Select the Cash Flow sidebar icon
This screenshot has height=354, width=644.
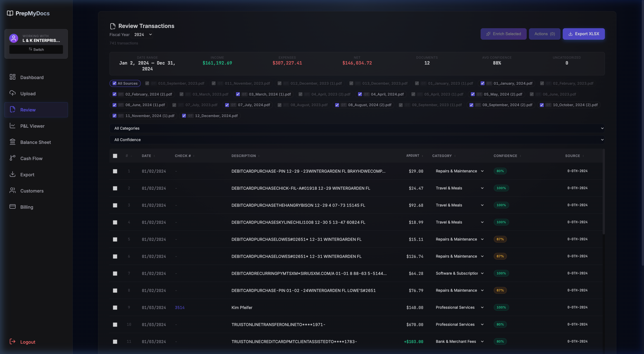point(13,158)
